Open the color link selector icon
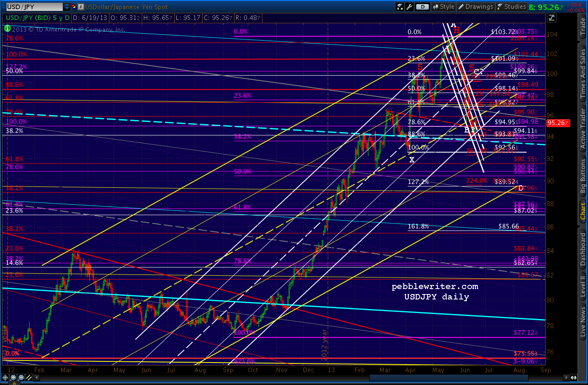This screenshot has height=385, width=588. pos(74,7)
